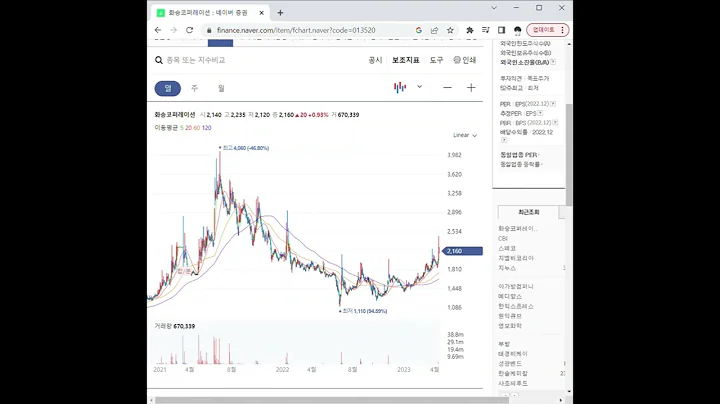Viewport: 720px width, 404px height.
Task: Open the media control icon in toolbar
Action: [x=485, y=30]
